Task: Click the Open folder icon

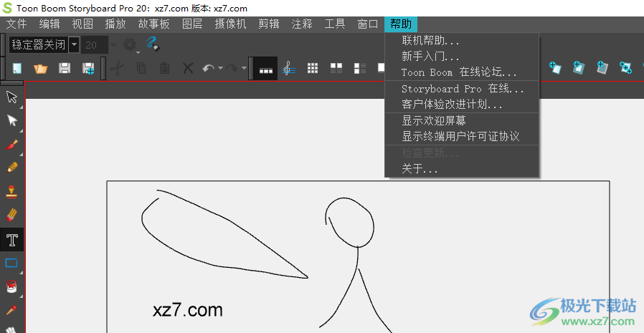Action: pos(41,68)
